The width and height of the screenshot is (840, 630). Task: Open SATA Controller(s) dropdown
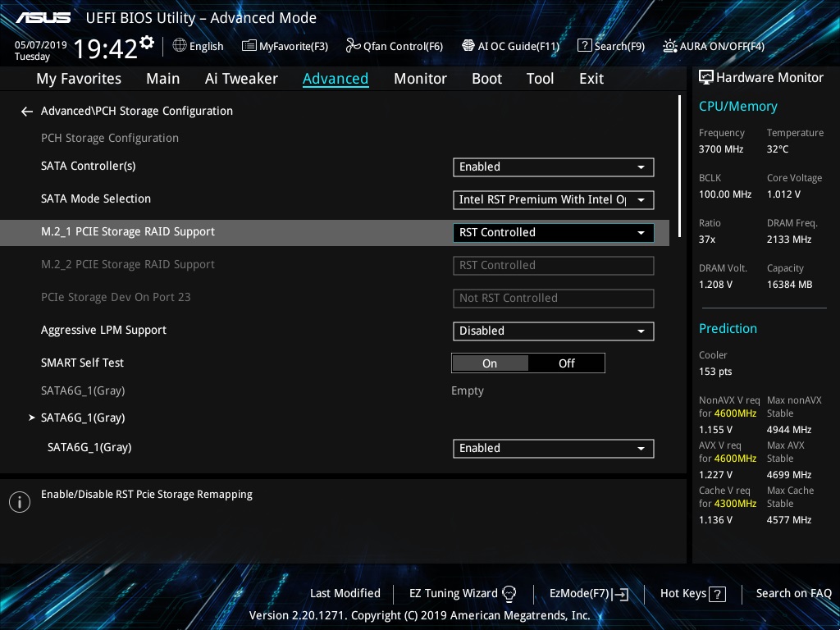554,167
